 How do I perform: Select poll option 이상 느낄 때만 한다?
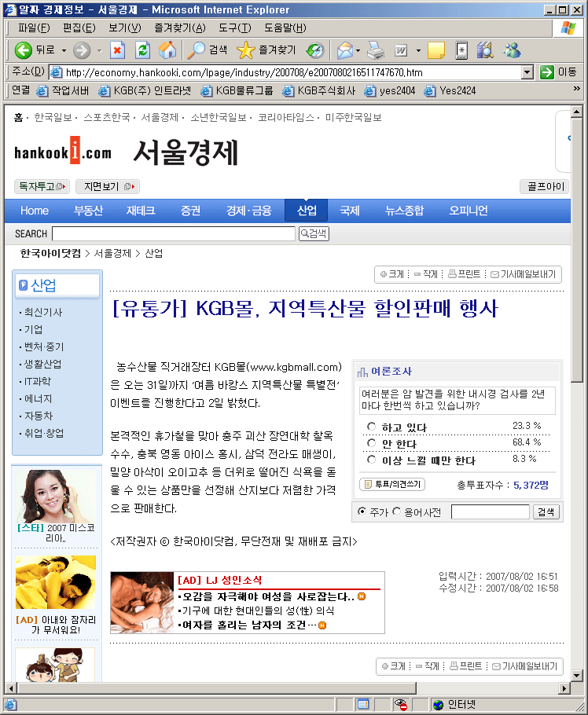(x=371, y=459)
